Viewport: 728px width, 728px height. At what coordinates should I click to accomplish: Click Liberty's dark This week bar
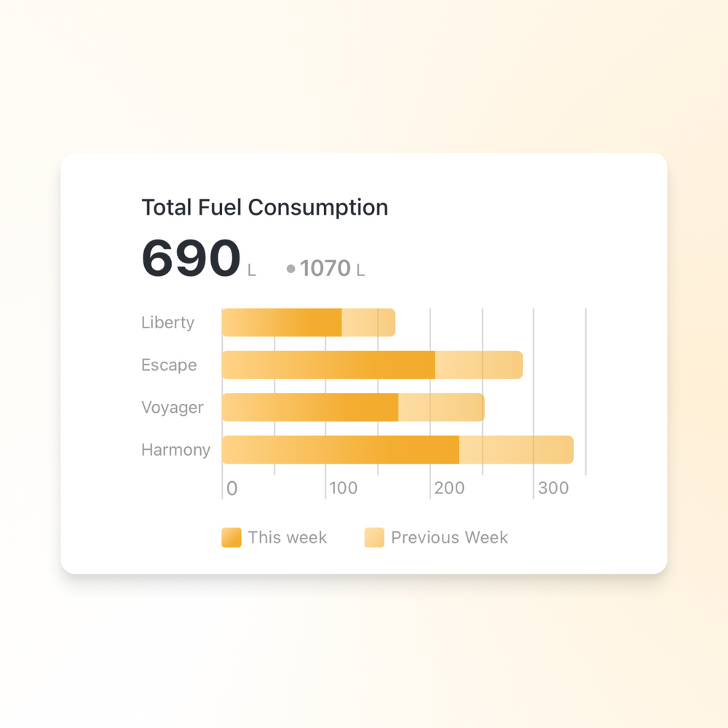282,323
